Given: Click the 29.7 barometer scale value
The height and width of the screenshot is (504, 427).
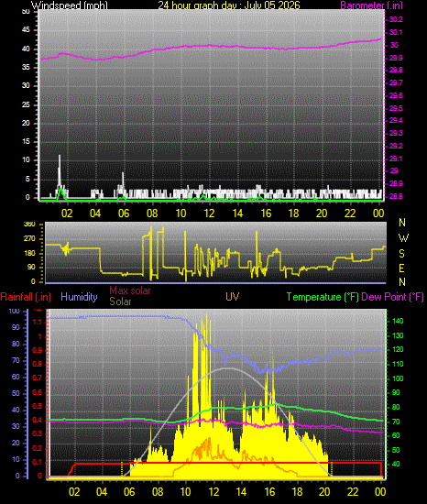Looking at the screenshot, I should pyautogui.click(x=396, y=82).
